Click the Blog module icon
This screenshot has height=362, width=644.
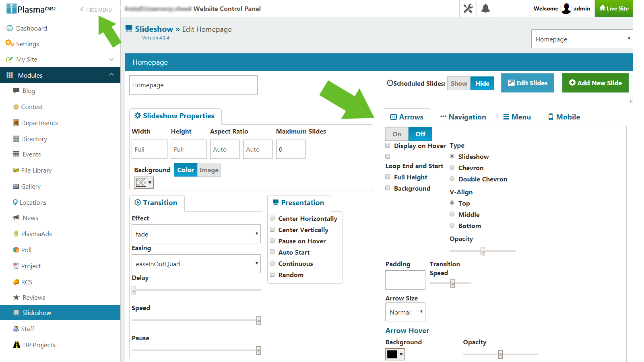[x=16, y=90]
